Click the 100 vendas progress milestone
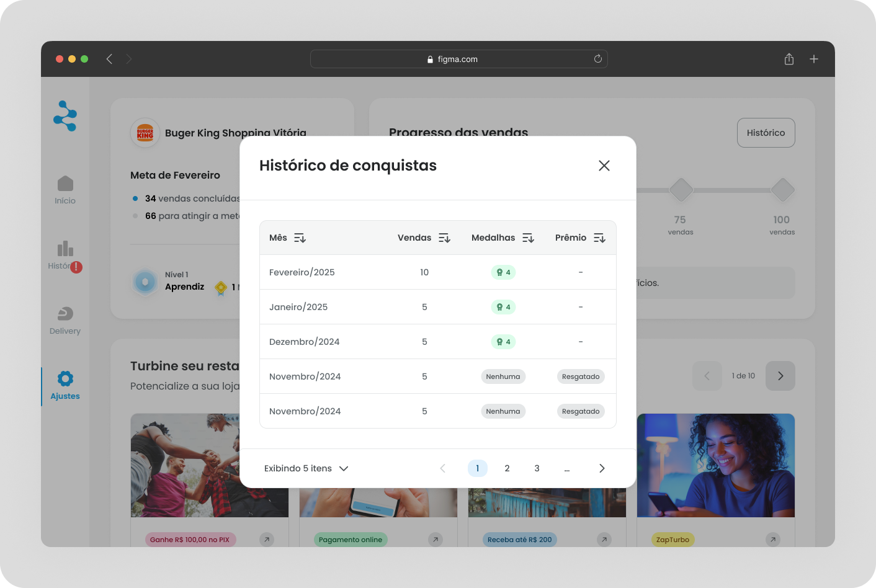 [782, 190]
